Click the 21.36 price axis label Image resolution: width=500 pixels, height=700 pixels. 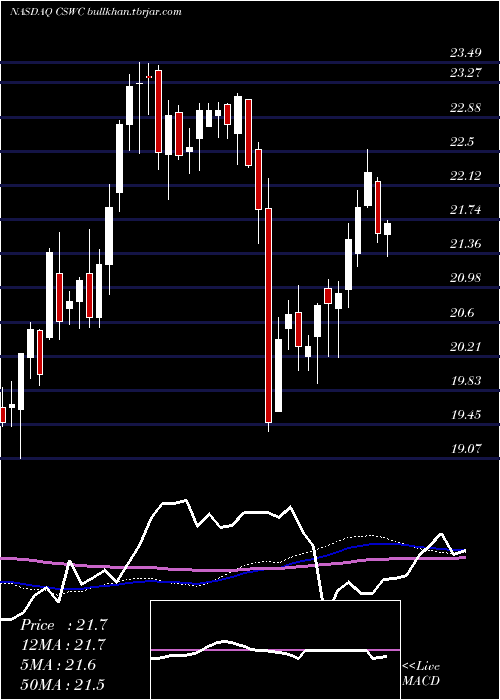click(466, 244)
